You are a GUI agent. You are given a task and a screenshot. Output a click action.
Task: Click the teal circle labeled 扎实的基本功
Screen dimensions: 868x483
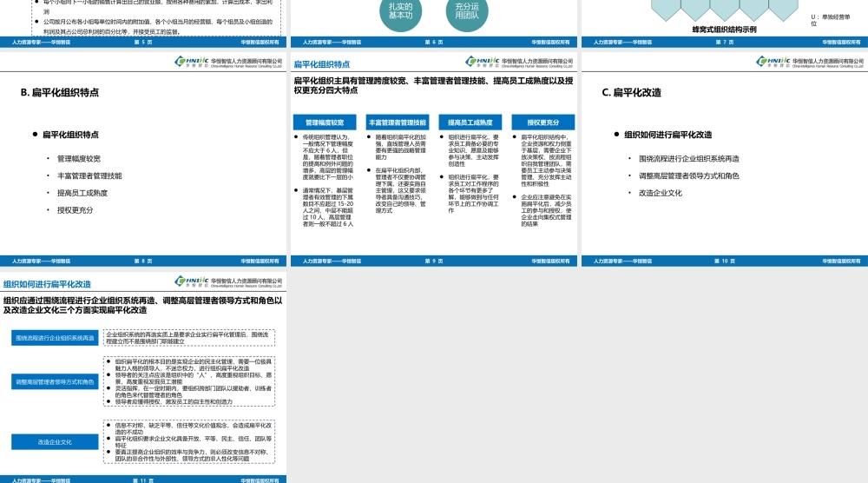click(x=400, y=11)
